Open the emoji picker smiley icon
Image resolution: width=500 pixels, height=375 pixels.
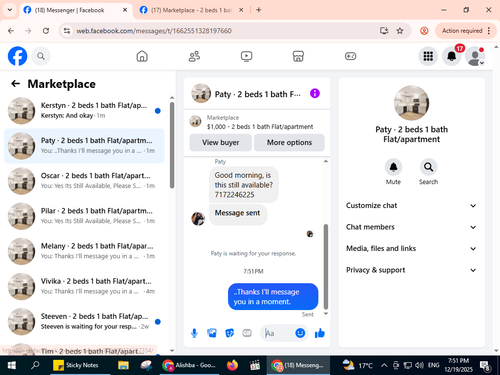[x=300, y=333]
